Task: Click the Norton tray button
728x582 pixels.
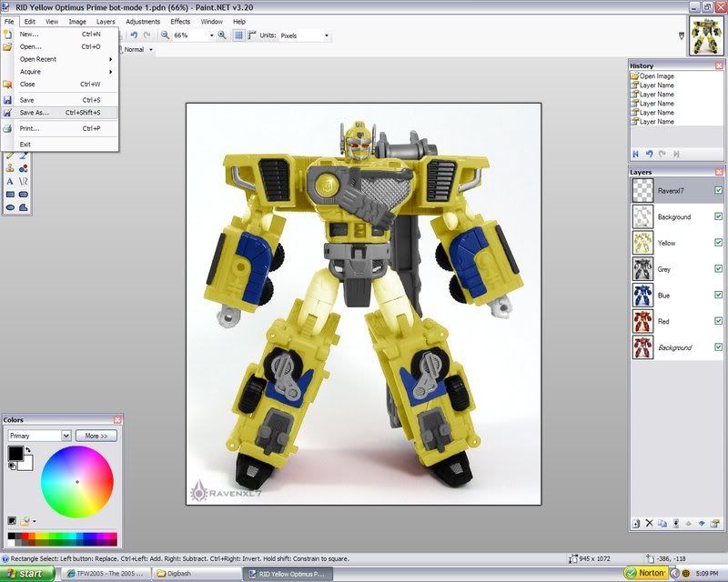Action: click(x=646, y=573)
